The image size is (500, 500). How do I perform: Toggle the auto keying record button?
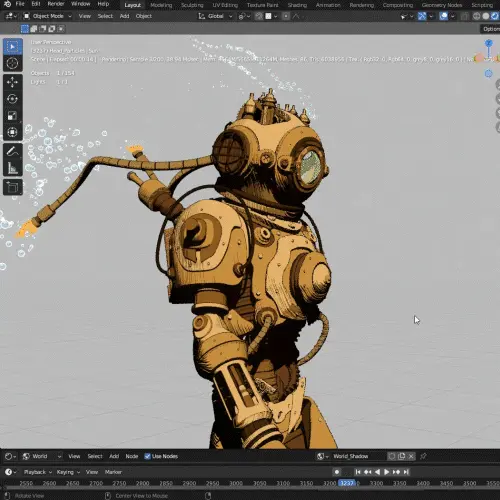tap(337, 472)
